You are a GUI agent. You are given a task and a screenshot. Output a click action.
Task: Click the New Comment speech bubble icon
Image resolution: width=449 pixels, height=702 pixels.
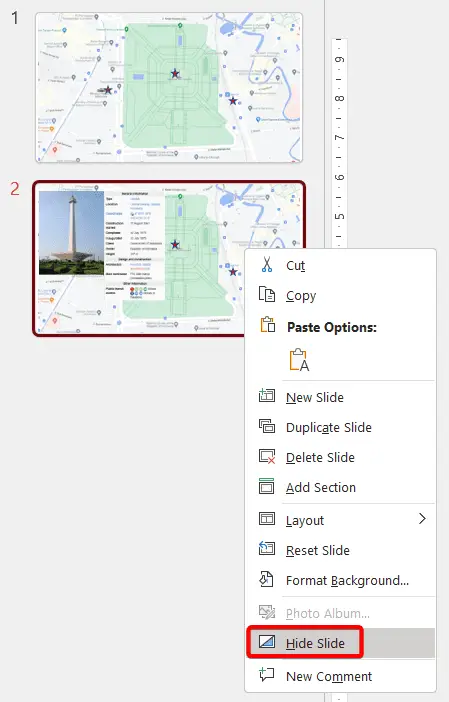coord(267,674)
